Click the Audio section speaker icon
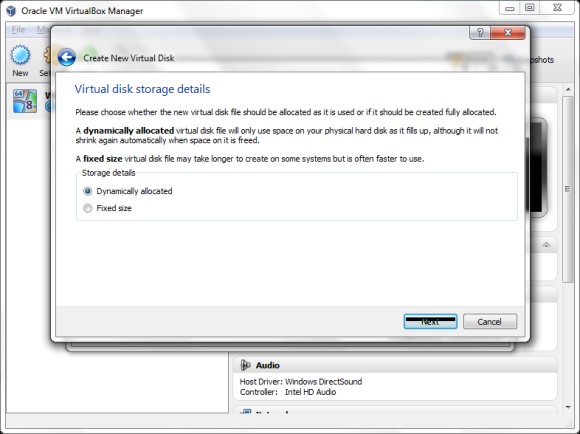580x434 pixels. click(x=245, y=365)
